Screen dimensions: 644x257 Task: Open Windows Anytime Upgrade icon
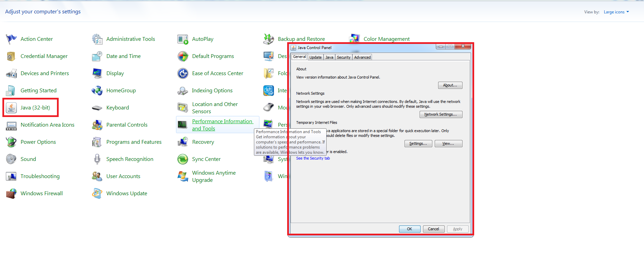(183, 176)
